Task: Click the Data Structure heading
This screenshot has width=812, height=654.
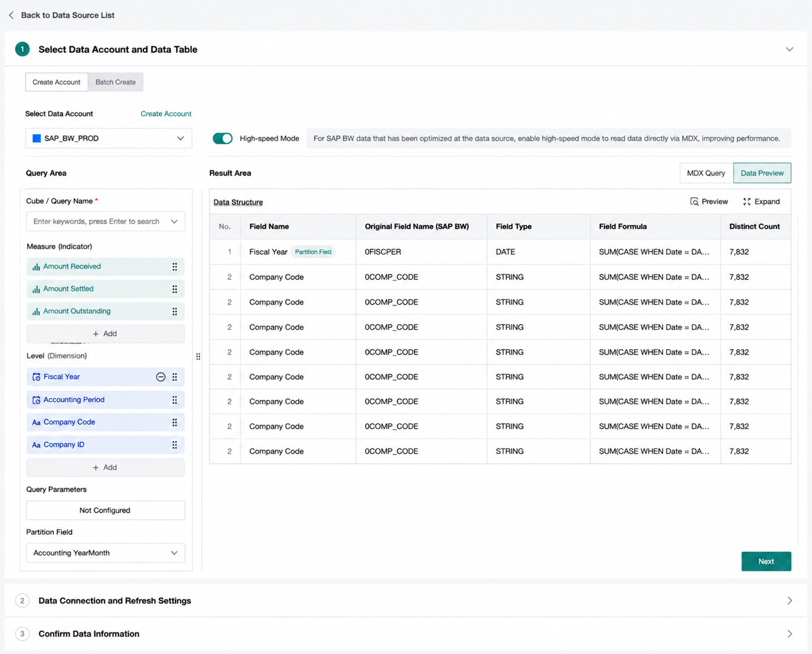Action: (238, 202)
